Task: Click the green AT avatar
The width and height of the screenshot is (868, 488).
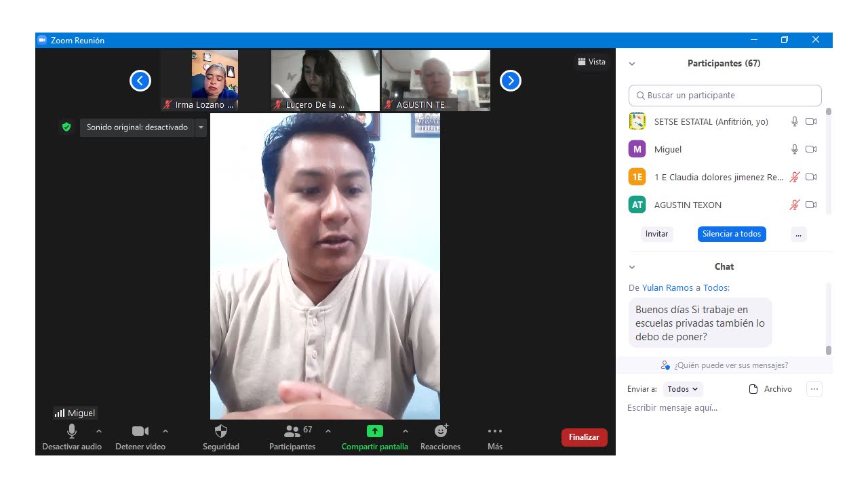Action: (637, 205)
